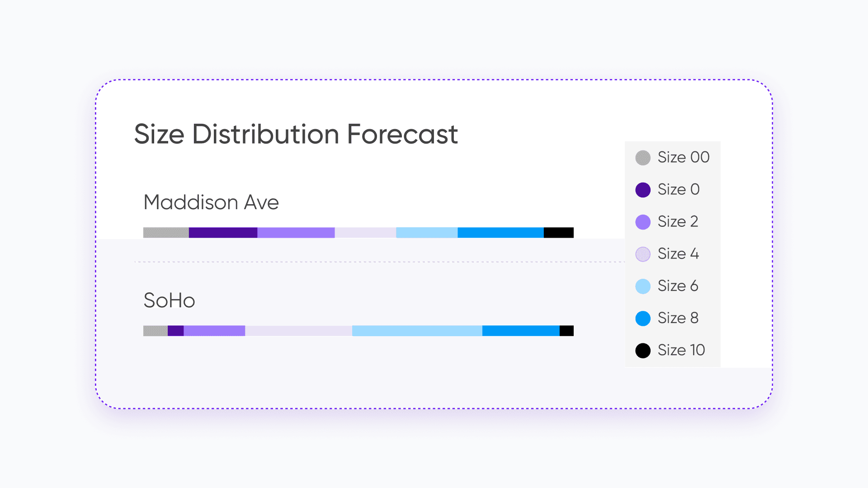Click the dark purple Size 0 legend dot

pos(643,190)
